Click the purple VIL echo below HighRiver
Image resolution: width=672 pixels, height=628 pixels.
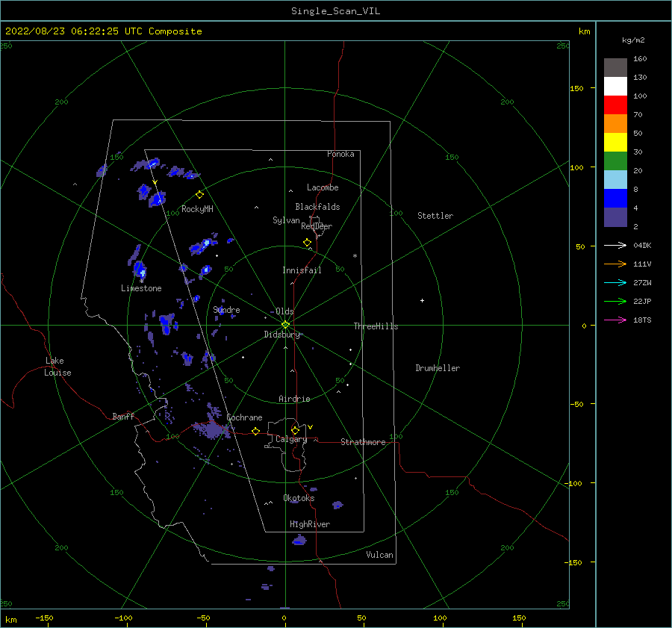click(x=299, y=540)
